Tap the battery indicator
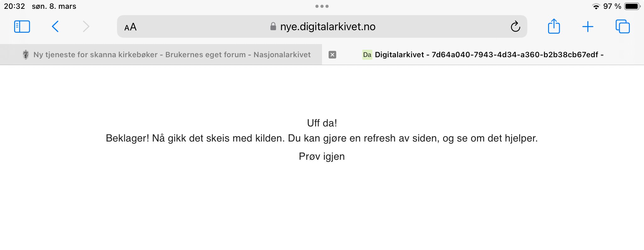Screen dimensions: 644x250 (x=632, y=6)
